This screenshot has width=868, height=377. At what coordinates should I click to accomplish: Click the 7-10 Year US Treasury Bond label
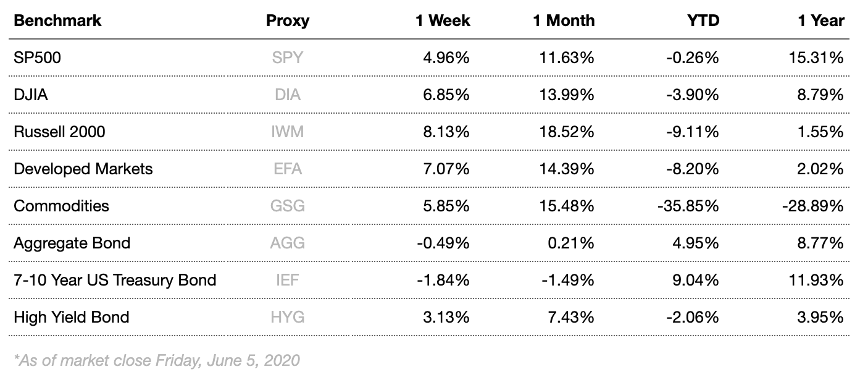tap(115, 280)
